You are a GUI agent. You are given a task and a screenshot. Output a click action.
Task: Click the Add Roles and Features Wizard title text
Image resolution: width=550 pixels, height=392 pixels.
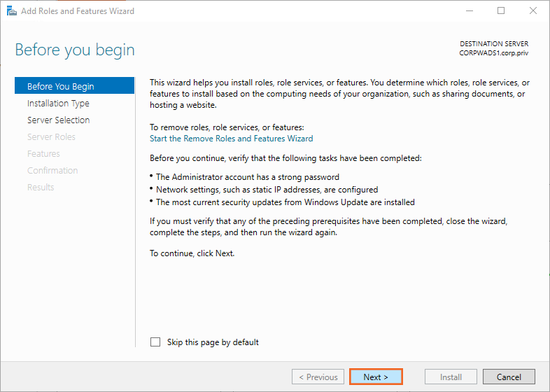pos(78,11)
